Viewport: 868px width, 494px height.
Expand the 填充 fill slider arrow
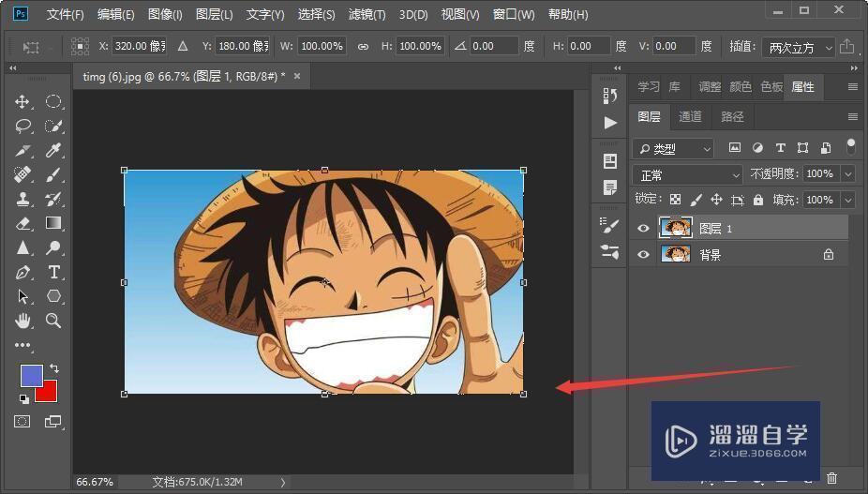tap(848, 200)
